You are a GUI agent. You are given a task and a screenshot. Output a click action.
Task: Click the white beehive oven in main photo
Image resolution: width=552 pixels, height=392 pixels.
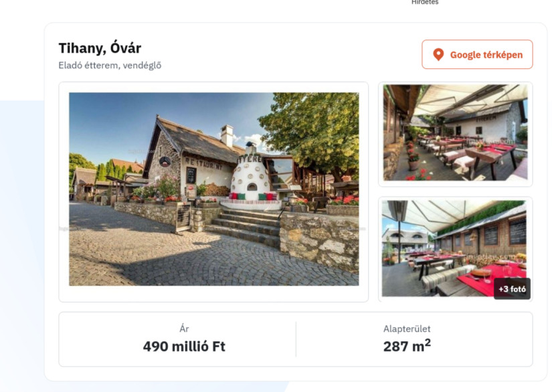coord(250,175)
